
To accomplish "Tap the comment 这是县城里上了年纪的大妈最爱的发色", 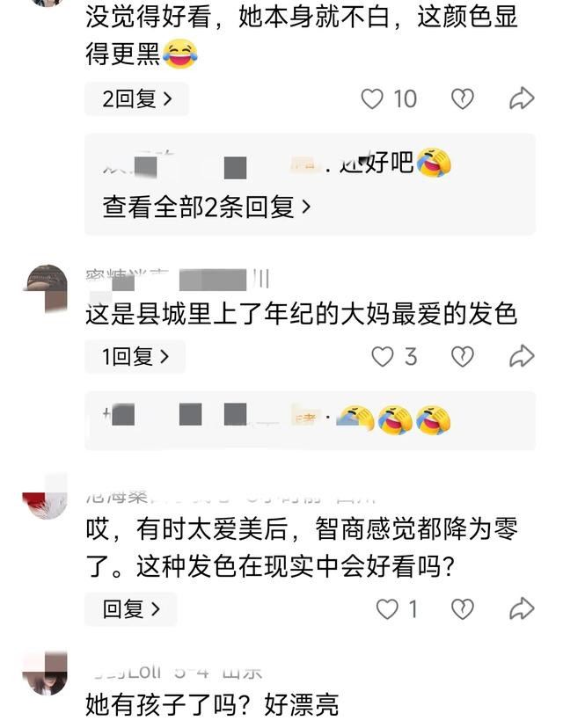I will pos(301,314).
